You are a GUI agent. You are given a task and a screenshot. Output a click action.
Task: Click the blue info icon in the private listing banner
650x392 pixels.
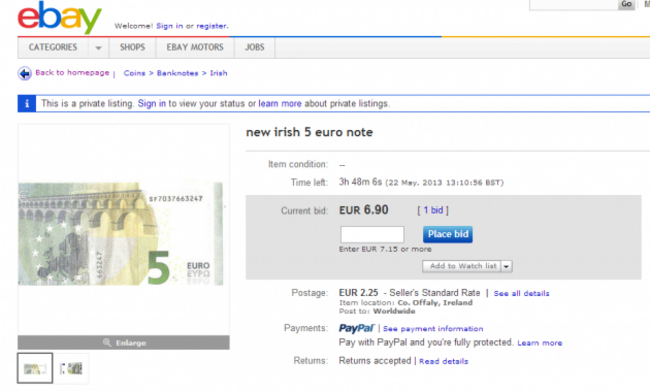(x=27, y=104)
